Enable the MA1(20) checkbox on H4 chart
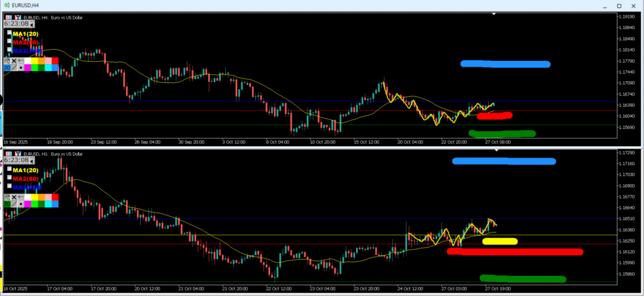This screenshot has width=644, height=296. (x=9, y=33)
